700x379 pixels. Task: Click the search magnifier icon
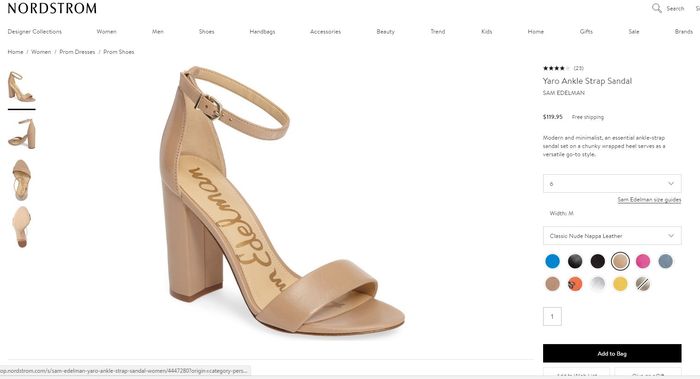click(656, 8)
